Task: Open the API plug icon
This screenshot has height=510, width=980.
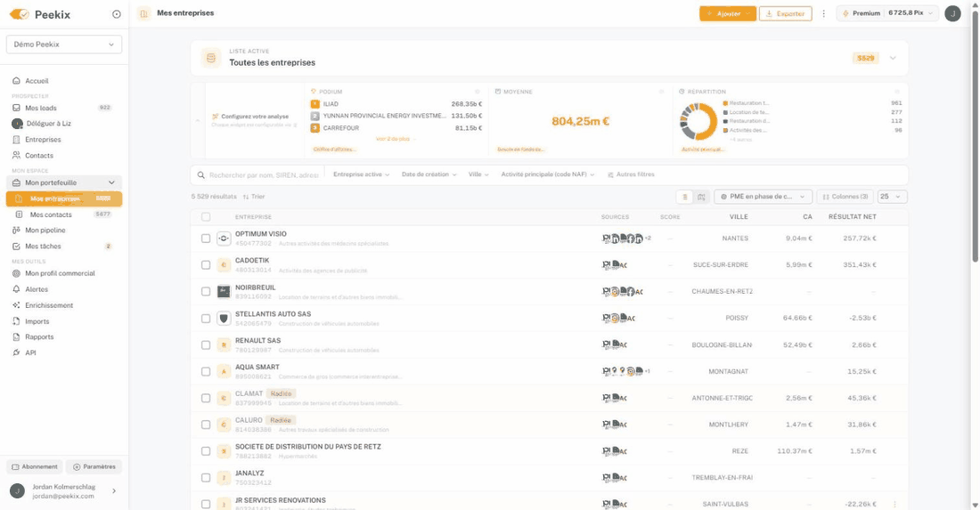Action: [x=16, y=352]
